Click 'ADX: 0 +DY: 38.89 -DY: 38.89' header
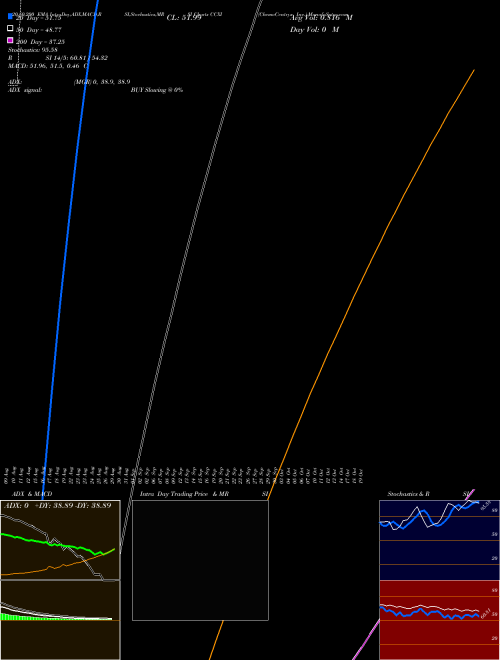This screenshot has height=660, width=500. pyautogui.click(x=58, y=505)
